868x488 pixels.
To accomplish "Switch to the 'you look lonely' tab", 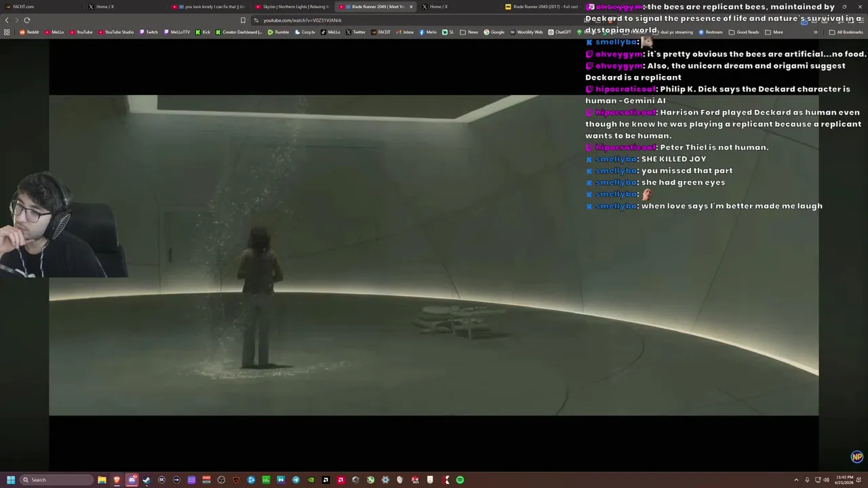I will click(x=209, y=7).
